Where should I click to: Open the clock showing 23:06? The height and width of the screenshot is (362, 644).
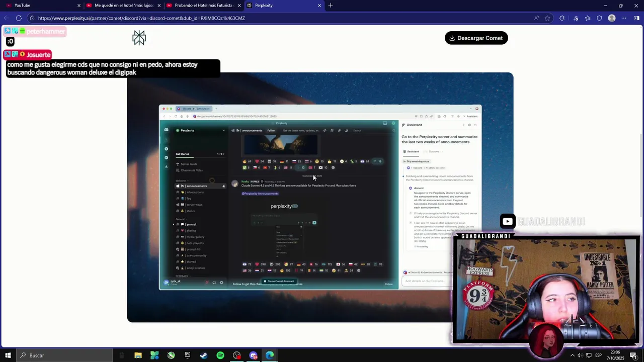point(615,355)
